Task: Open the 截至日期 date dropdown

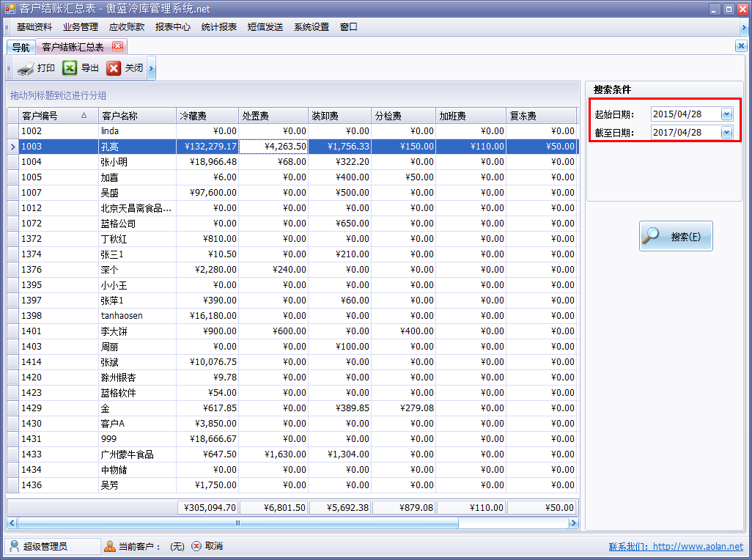Action: pos(726,133)
